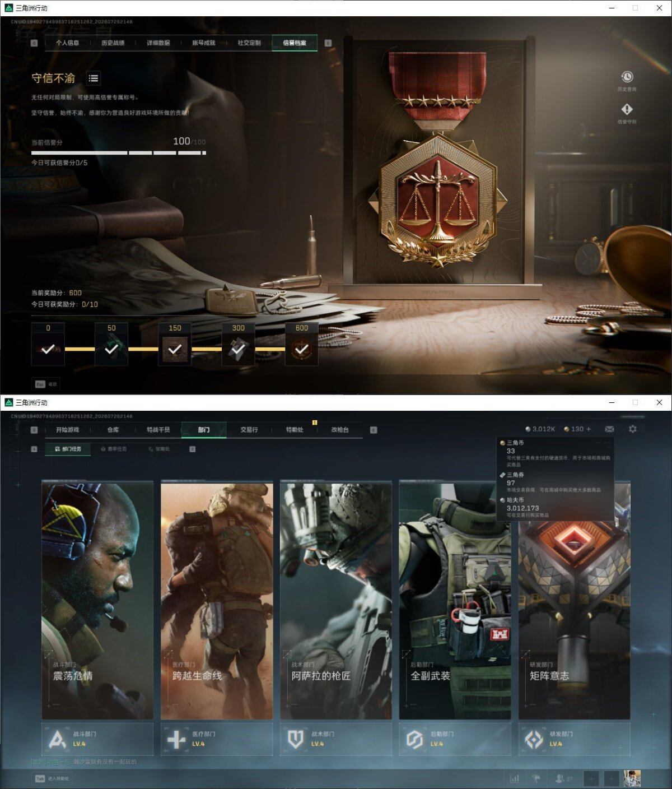This screenshot has height=789, width=672.
Task: Open the 交易行 tab
Action: coord(249,430)
